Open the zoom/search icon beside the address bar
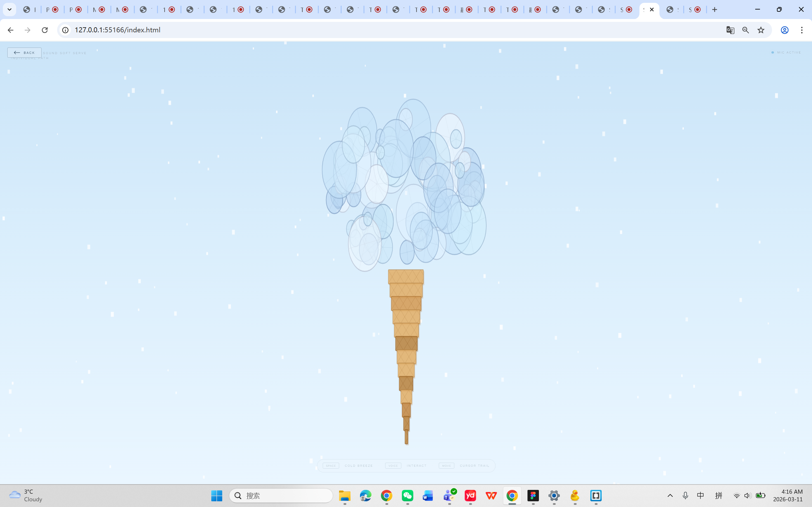812x507 pixels. pyautogui.click(x=746, y=30)
